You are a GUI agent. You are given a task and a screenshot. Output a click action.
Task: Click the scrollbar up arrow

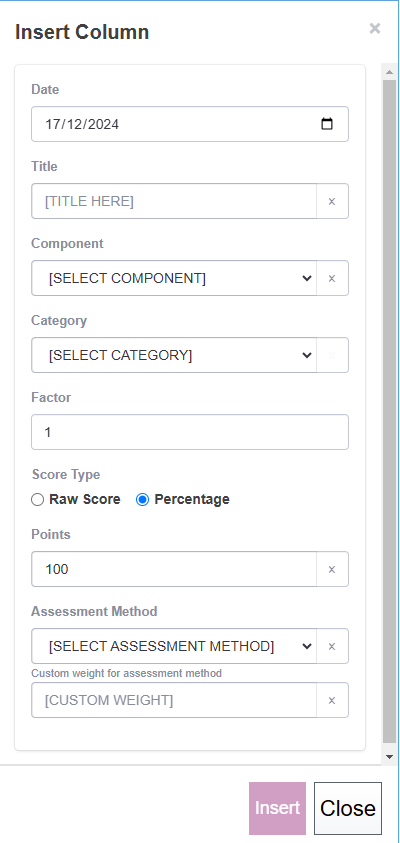(389, 71)
